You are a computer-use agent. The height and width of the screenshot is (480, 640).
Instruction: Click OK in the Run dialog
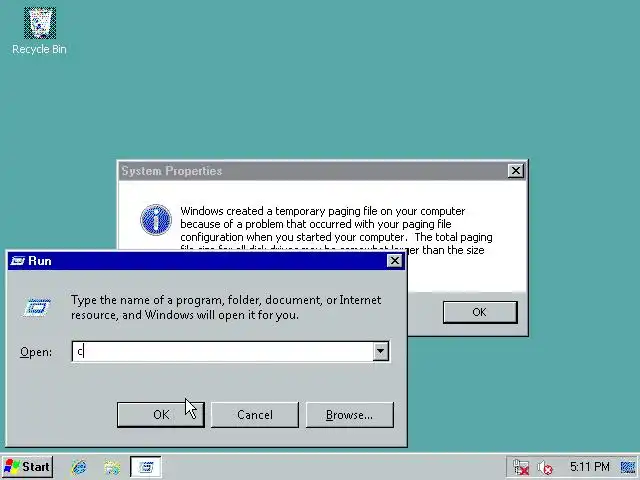pyautogui.click(x=161, y=415)
